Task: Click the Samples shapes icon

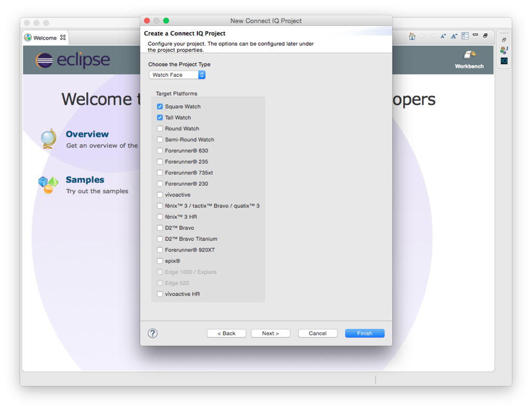Action: (48, 185)
